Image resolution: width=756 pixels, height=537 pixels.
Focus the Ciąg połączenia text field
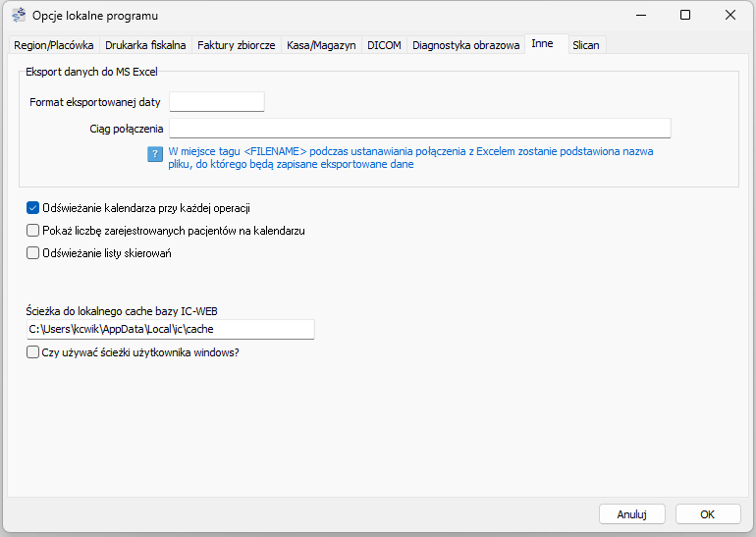pos(419,129)
